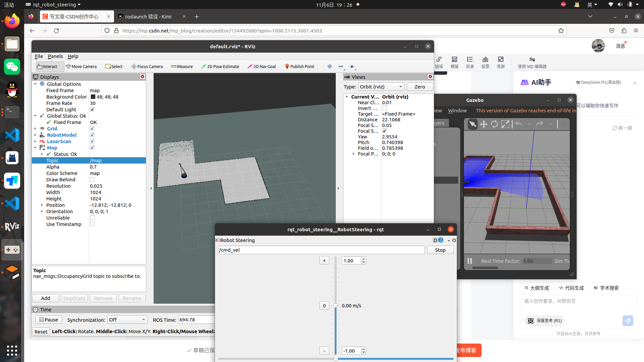Screen dimensions: 644x362
Task: Click Gazebo rotate mode icon
Action: coord(494,124)
